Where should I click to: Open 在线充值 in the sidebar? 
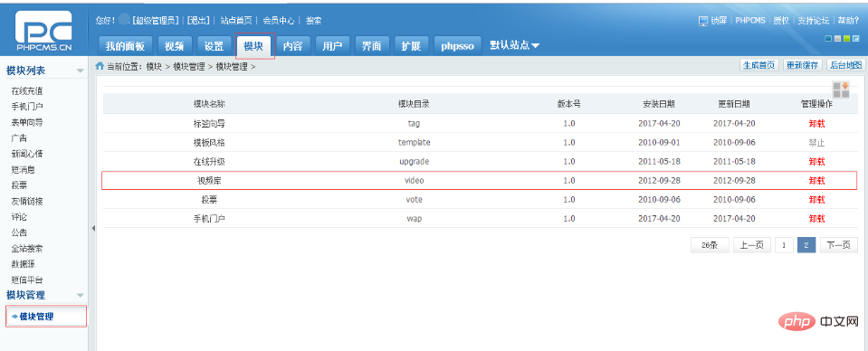[x=27, y=90]
